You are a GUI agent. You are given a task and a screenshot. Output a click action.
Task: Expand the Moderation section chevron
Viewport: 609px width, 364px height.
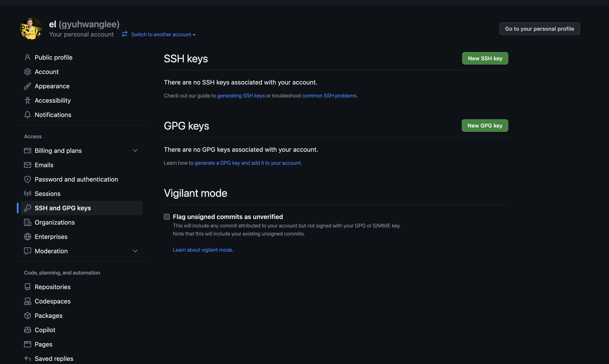pos(135,251)
